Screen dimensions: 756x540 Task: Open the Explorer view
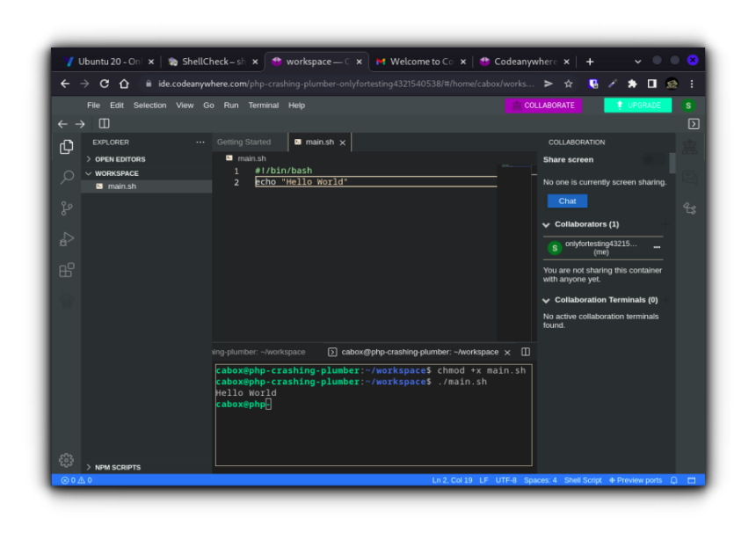(66, 147)
